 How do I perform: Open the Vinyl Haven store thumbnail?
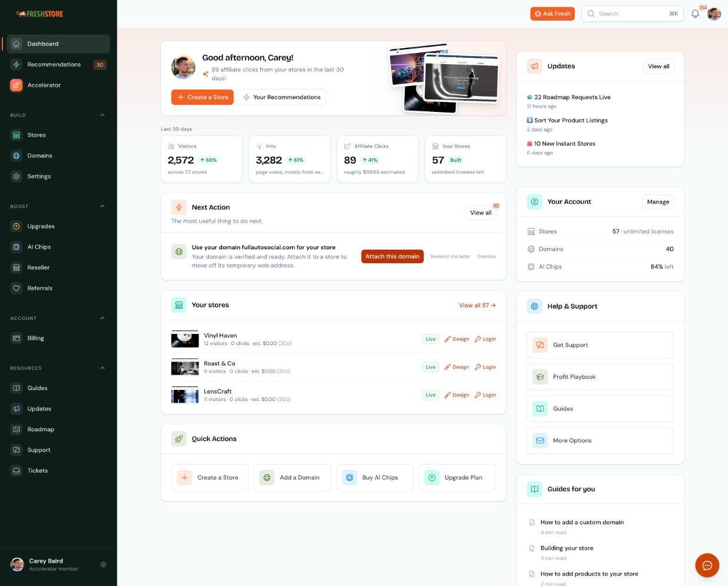[x=185, y=339]
